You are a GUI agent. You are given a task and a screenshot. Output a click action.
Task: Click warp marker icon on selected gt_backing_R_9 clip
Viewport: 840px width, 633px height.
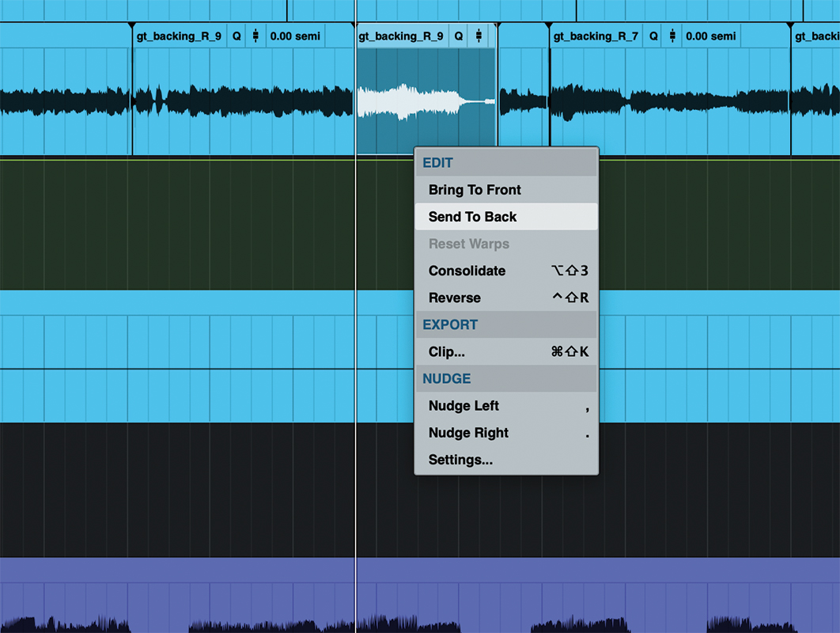(x=479, y=36)
